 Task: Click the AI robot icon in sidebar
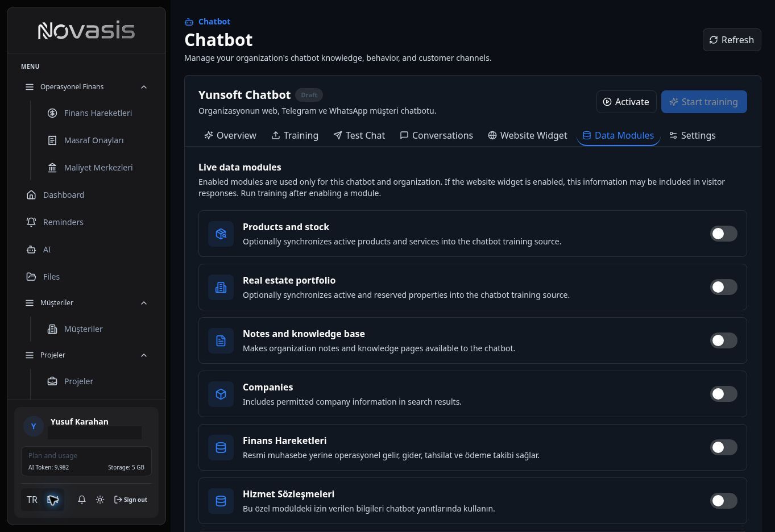[x=31, y=250]
